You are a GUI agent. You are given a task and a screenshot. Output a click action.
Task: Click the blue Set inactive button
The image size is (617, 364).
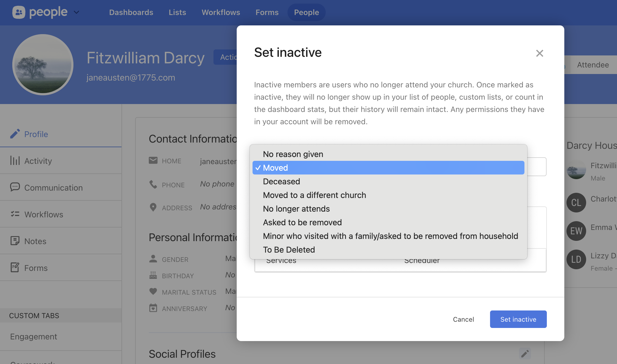click(x=518, y=319)
